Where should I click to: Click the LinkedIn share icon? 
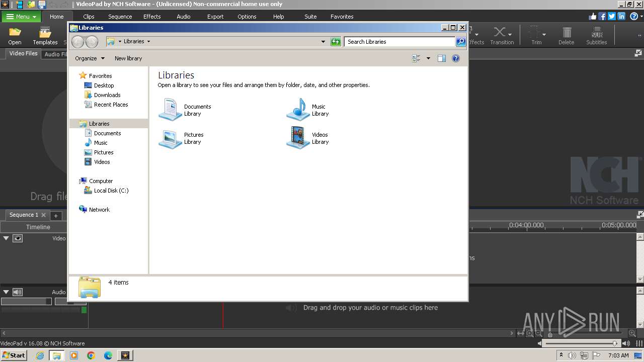[x=621, y=16]
